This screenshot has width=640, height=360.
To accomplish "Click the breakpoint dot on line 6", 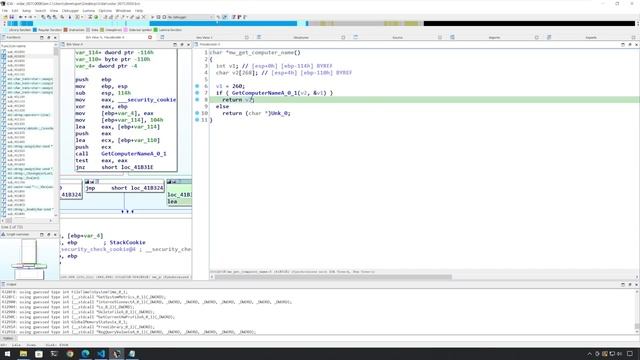I will [197, 86].
